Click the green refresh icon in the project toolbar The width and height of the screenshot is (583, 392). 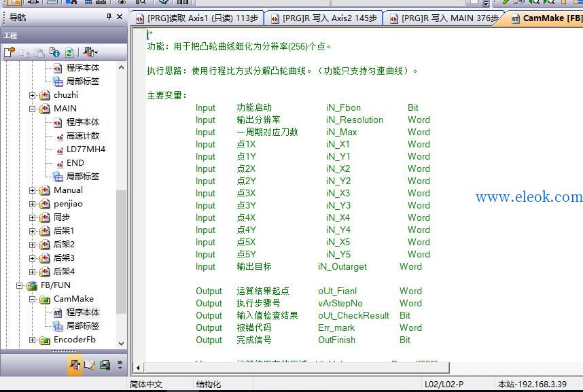click(x=69, y=52)
